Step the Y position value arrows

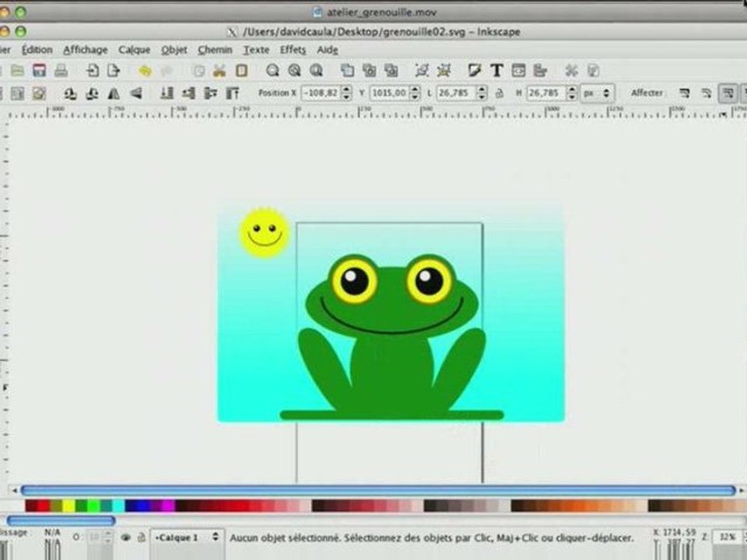pos(415,93)
